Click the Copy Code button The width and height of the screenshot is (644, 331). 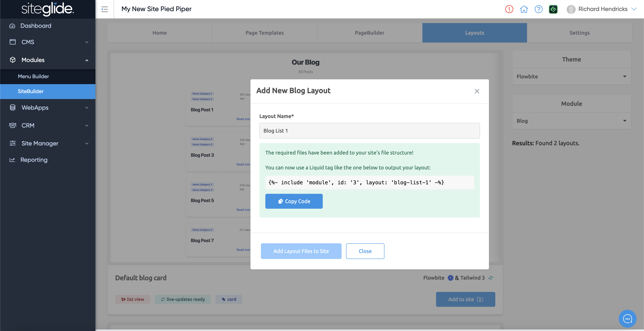click(x=294, y=201)
